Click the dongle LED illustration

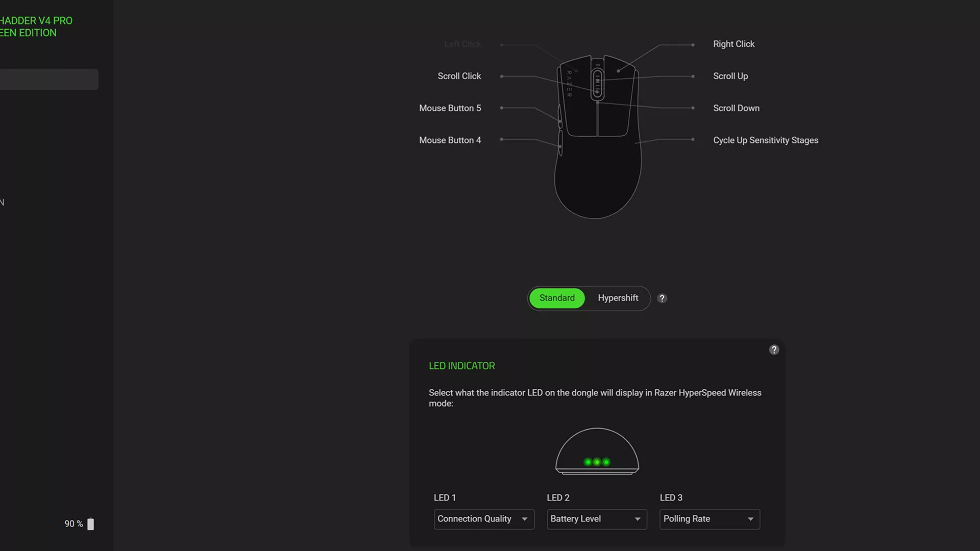(x=597, y=451)
